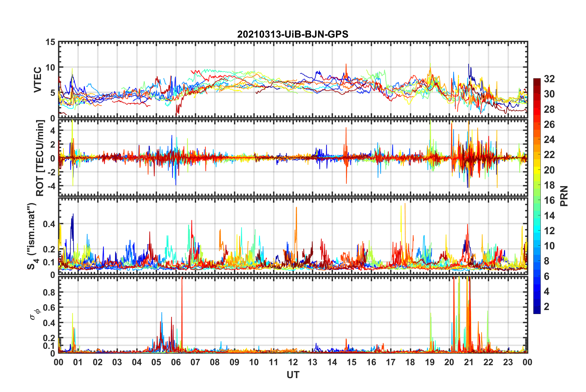The image size is (586, 392).
Task: Click the plot title 20210313-UiB-BJN-GPS
Action: (293, 34)
